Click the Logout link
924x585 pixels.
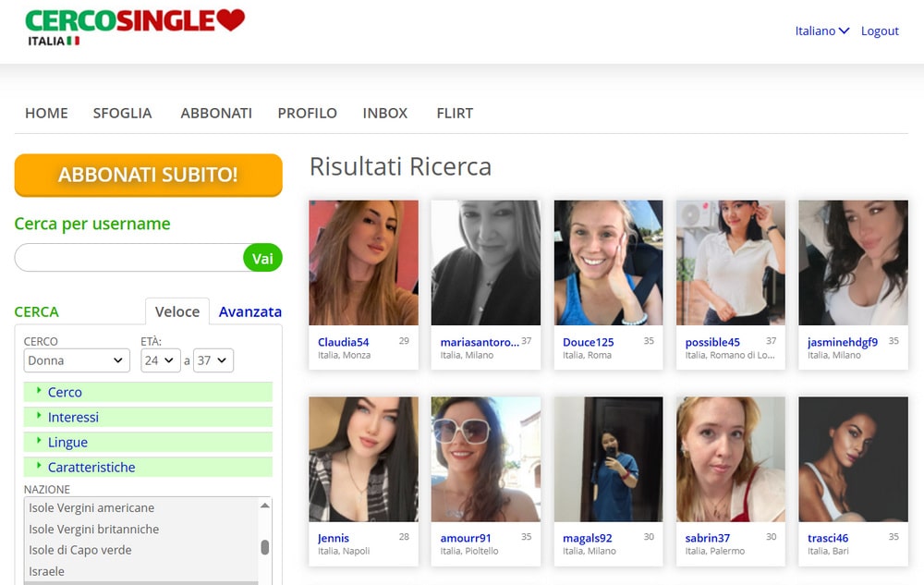(880, 30)
